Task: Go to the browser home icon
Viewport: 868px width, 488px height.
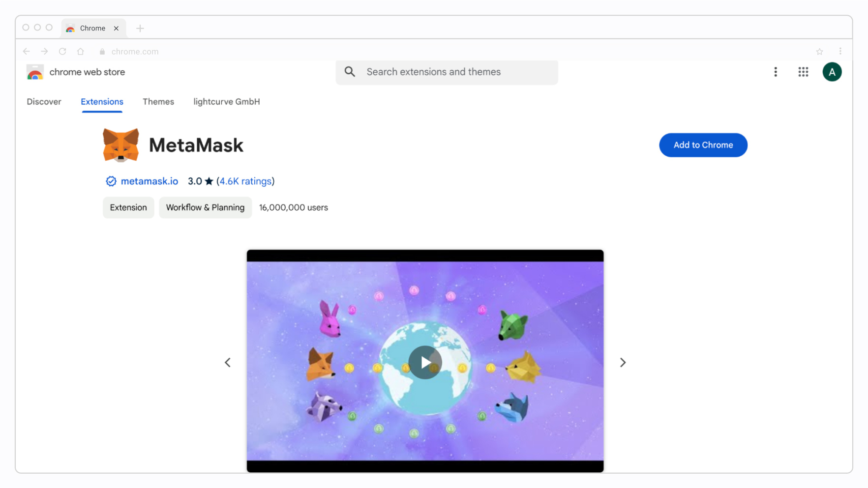Action: (x=81, y=51)
